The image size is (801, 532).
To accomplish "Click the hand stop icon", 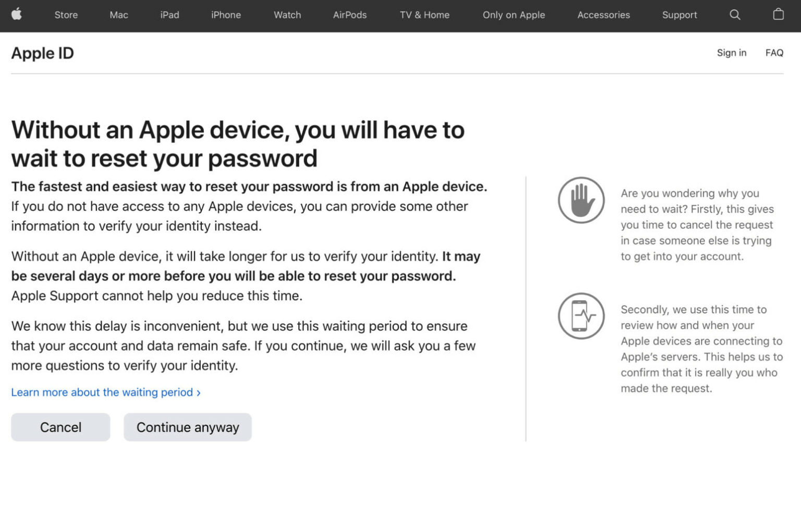I will point(581,200).
